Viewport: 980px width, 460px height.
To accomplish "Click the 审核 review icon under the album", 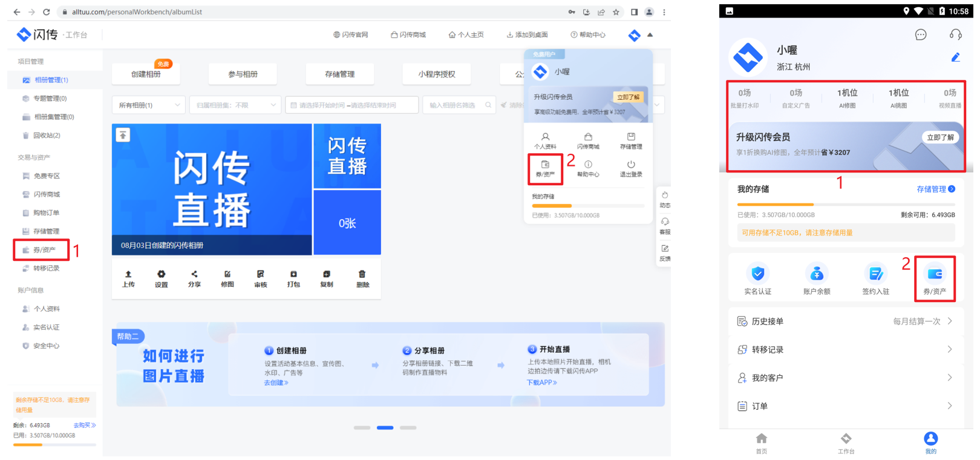I will coord(260,274).
